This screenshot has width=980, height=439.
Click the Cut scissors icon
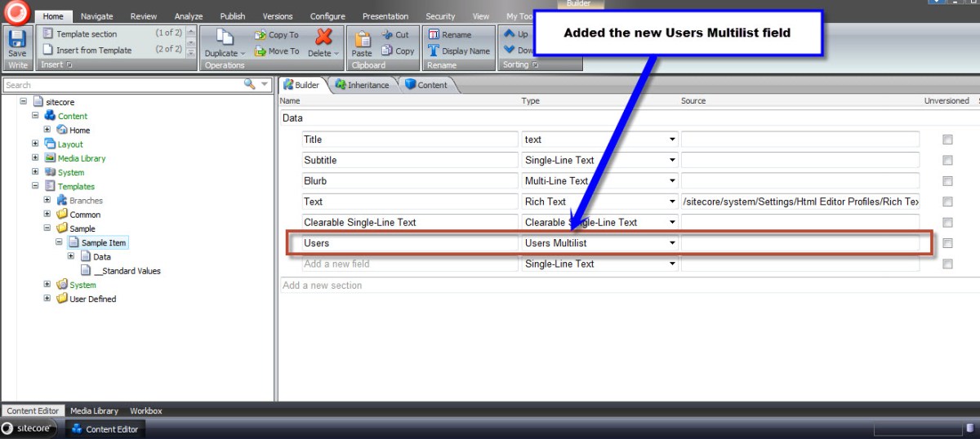click(x=387, y=35)
